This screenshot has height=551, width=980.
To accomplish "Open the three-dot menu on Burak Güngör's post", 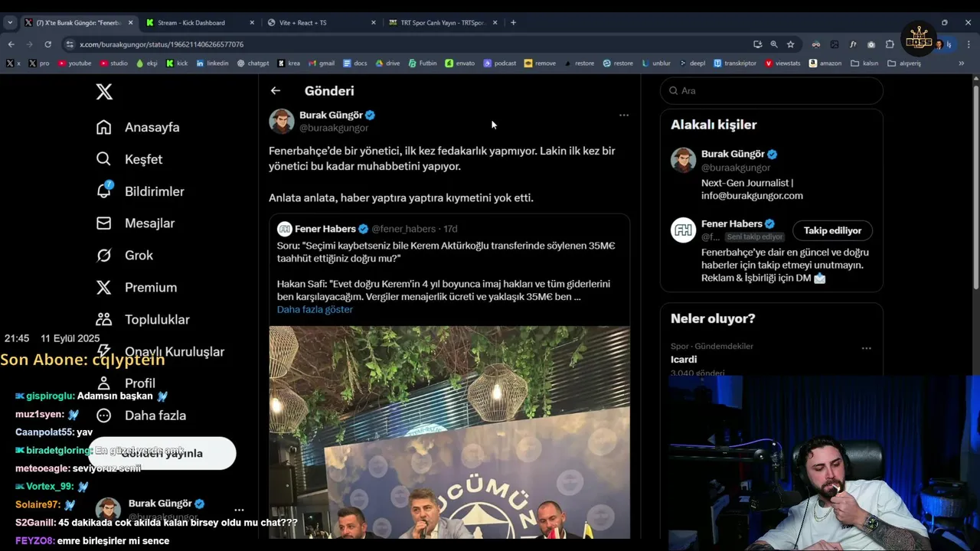I will click(624, 116).
